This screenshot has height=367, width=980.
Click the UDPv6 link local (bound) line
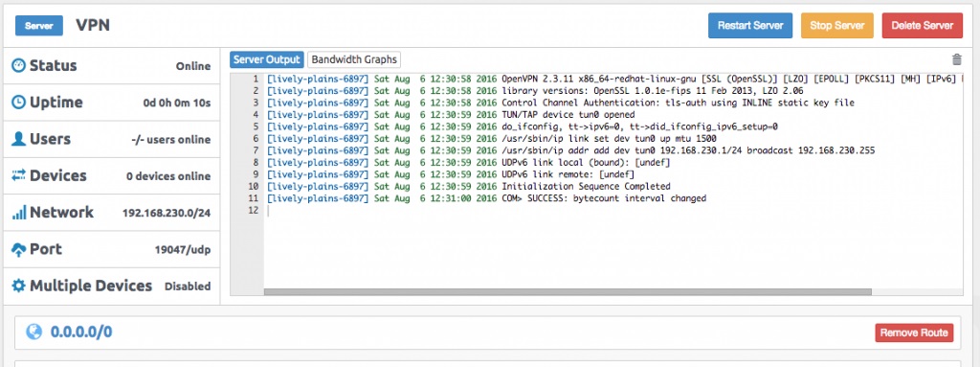[468, 162]
